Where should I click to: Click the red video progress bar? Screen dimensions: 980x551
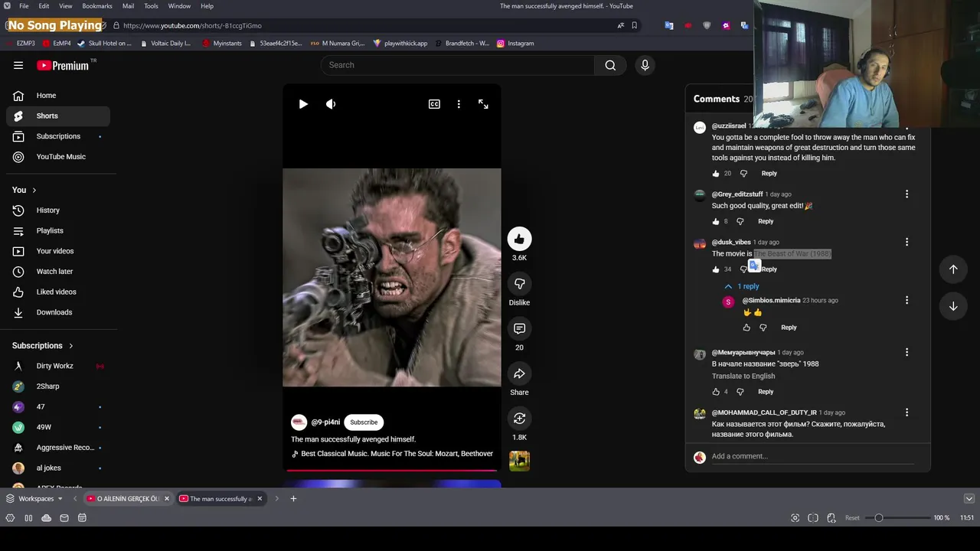pyautogui.click(x=392, y=470)
